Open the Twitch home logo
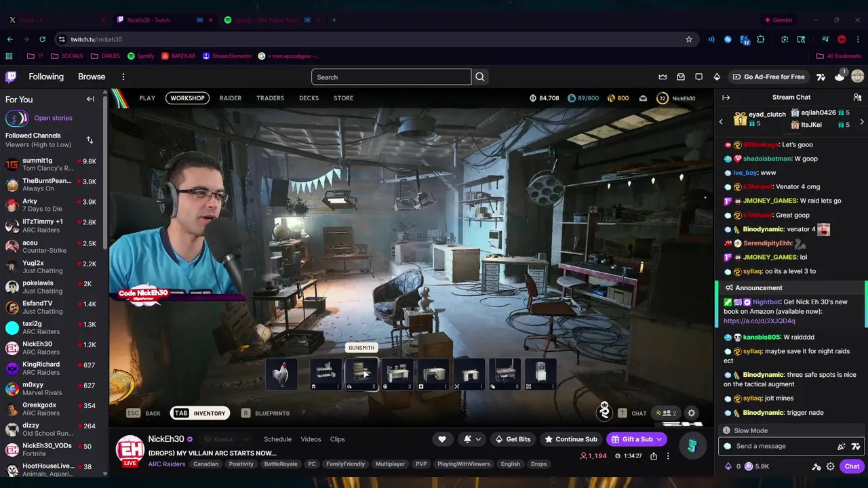Image resolution: width=868 pixels, height=488 pixels. point(11,77)
